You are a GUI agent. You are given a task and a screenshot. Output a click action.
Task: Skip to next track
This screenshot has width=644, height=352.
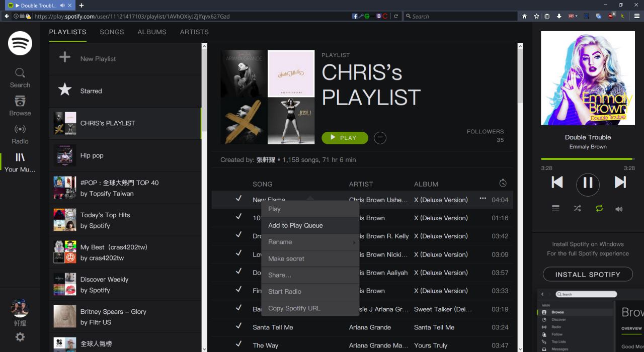coord(620,182)
